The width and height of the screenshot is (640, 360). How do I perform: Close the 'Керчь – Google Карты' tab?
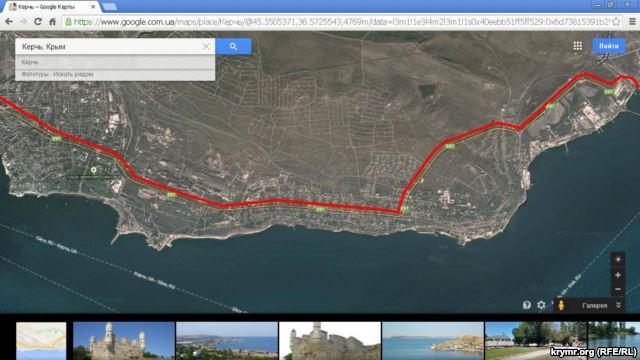(x=93, y=7)
